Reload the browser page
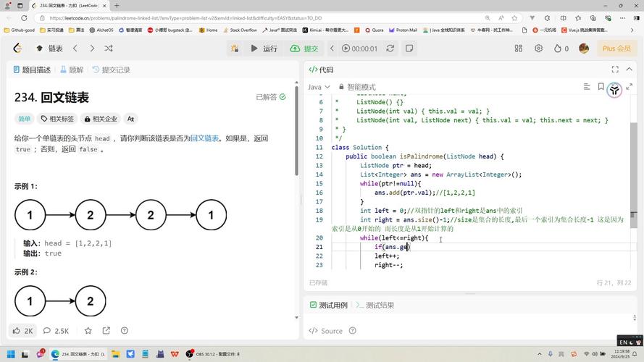 coord(24,18)
